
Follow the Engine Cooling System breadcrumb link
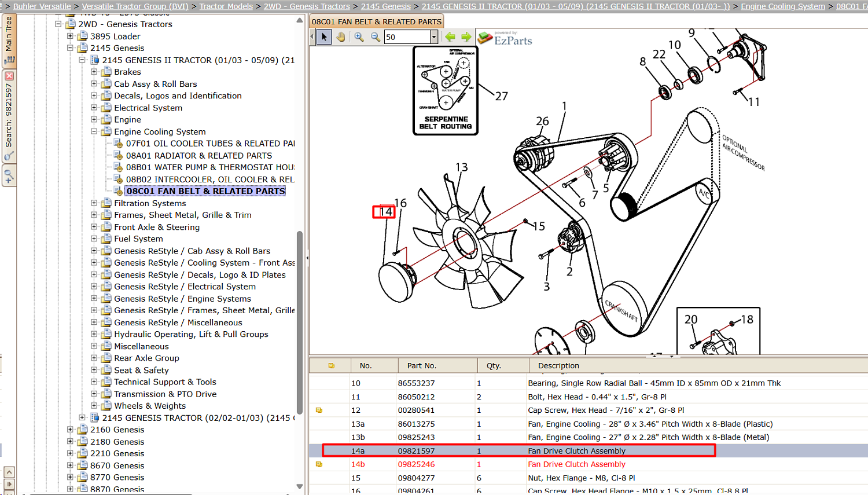tap(783, 6)
